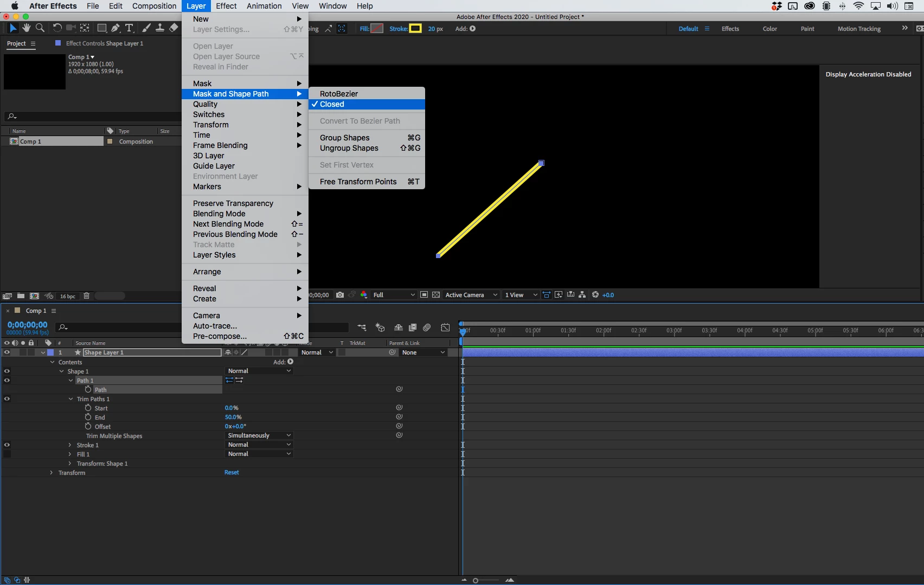The image size is (924, 585).
Task: Click the 02:00f mark on time ruler
Action: tap(604, 330)
